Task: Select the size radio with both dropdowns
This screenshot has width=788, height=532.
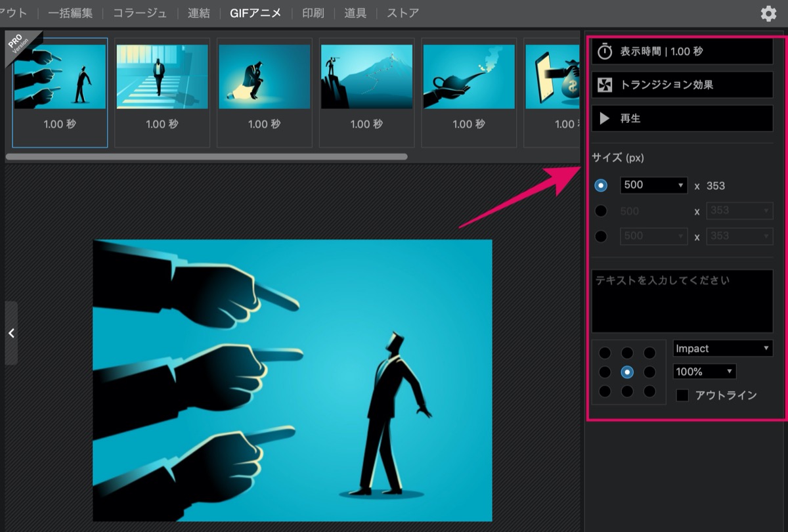Action: point(601,236)
